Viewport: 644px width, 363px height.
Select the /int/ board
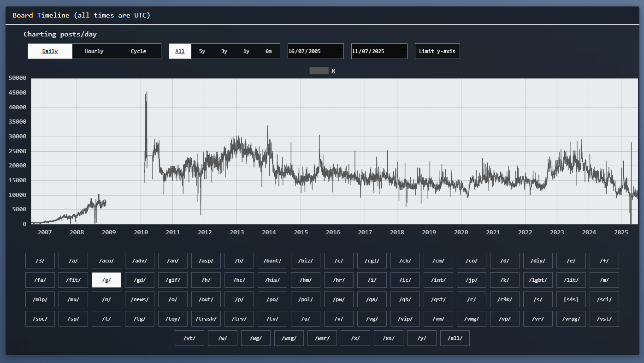(x=438, y=280)
